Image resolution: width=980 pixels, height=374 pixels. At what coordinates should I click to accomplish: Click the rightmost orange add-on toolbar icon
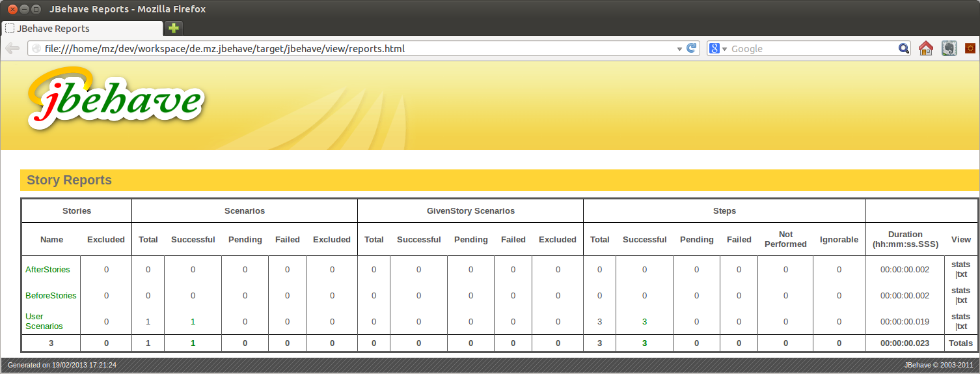(970, 48)
